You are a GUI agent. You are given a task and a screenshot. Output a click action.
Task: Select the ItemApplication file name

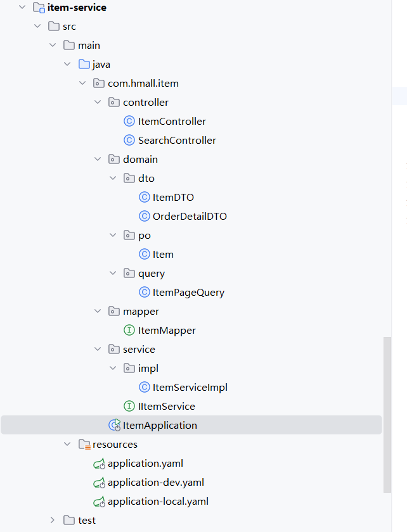pyautogui.click(x=160, y=426)
